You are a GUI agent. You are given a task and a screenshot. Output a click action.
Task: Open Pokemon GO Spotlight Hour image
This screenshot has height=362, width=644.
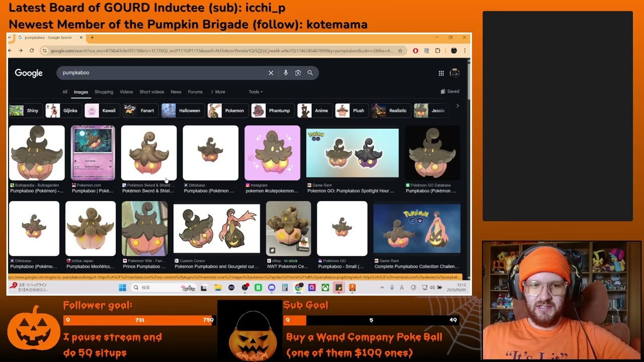coord(352,153)
